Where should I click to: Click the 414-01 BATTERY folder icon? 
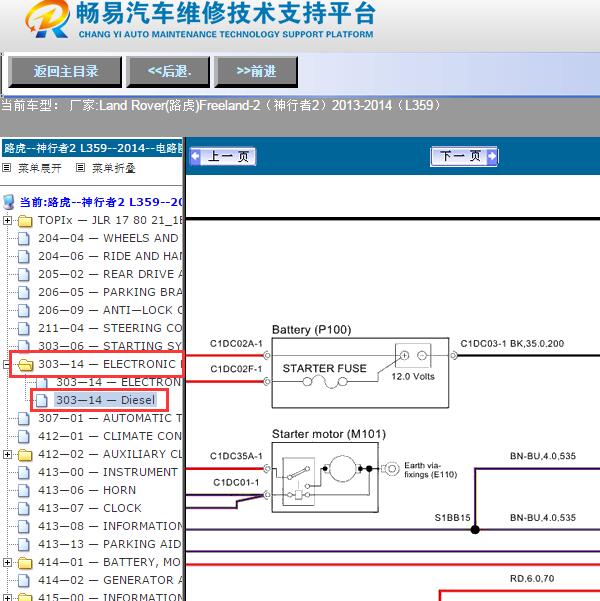pyautogui.click(x=25, y=563)
